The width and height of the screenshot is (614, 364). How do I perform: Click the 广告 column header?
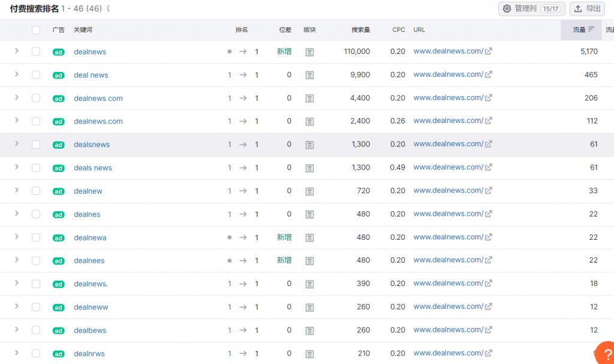58,30
